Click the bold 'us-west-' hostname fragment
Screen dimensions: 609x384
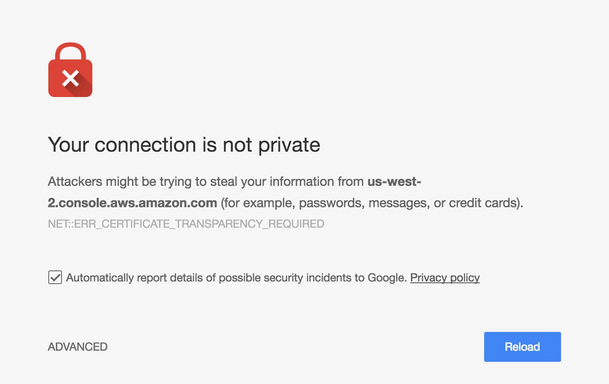point(394,181)
